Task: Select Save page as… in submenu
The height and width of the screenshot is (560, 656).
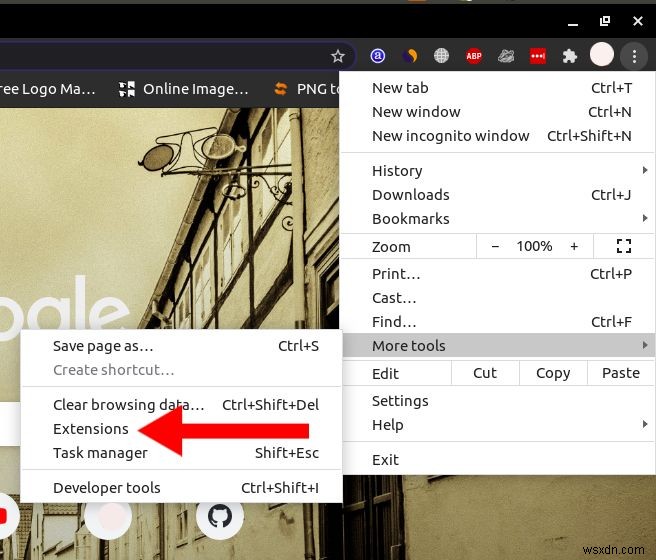Action: click(182, 346)
